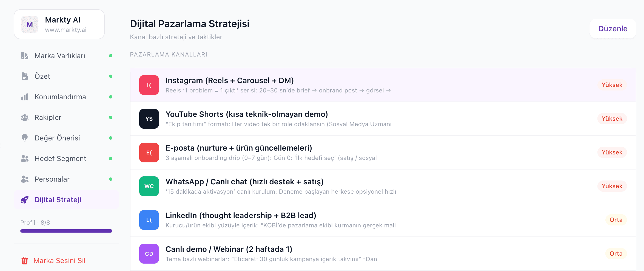The height and width of the screenshot is (271, 644).
Task: Click the E-posta red channel icon
Action: [x=149, y=152]
